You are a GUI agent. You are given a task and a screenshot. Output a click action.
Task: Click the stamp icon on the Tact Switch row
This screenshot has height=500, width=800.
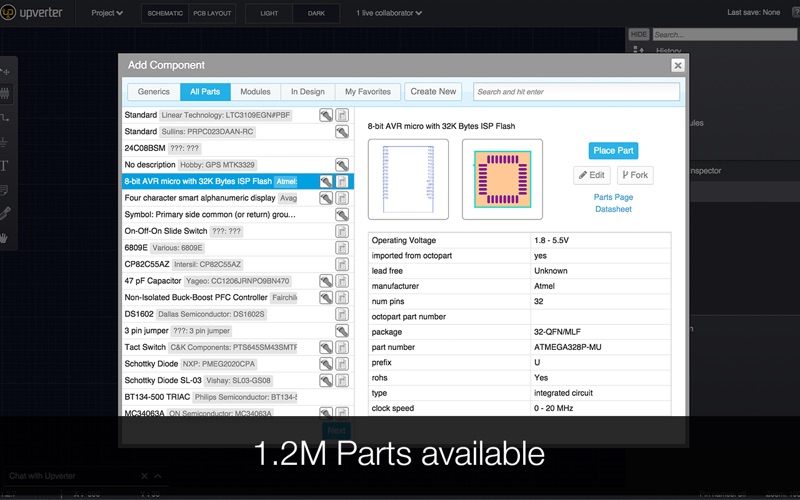pos(326,347)
